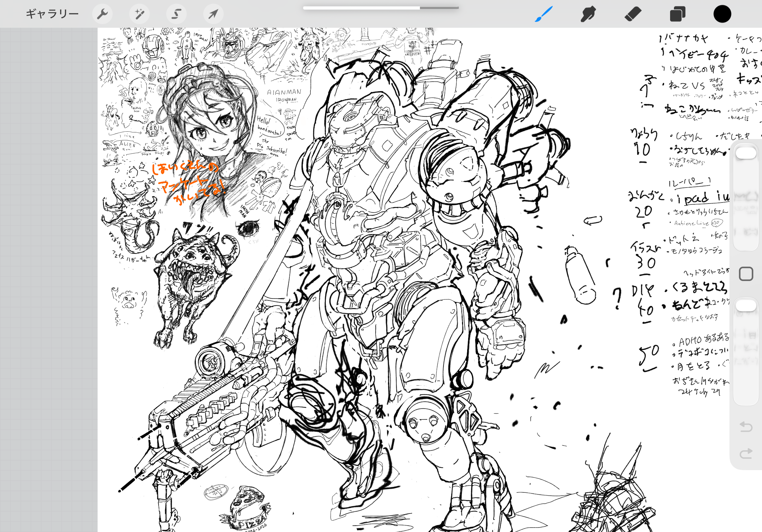
Task: Select the Smudge finger tool
Action: [588, 14]
